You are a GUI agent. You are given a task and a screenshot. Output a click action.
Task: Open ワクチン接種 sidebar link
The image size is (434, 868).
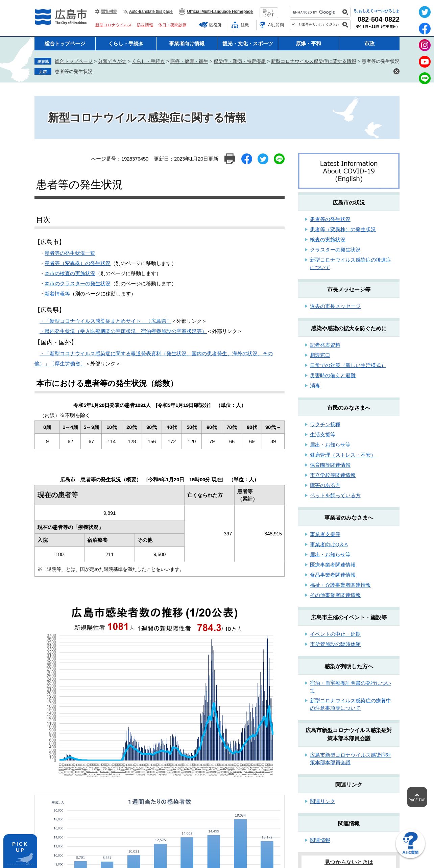tap(325, 425)
